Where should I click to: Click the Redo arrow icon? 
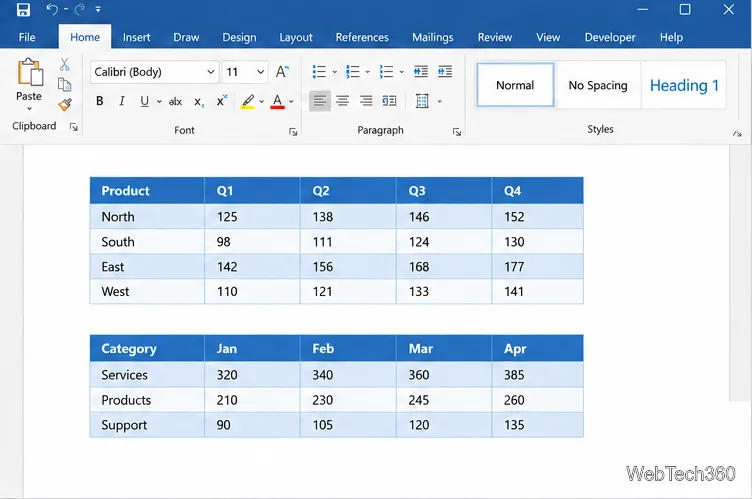click(80, 9)
